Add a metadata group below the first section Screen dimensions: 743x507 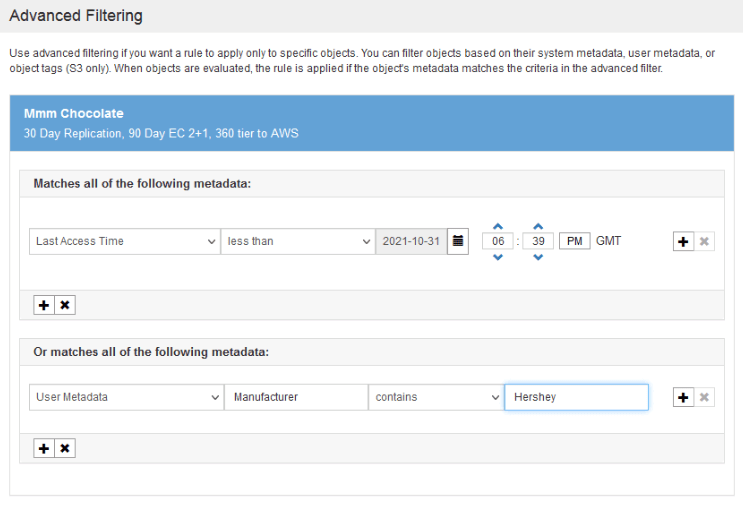pyautogui.click(x=44, y=305)
